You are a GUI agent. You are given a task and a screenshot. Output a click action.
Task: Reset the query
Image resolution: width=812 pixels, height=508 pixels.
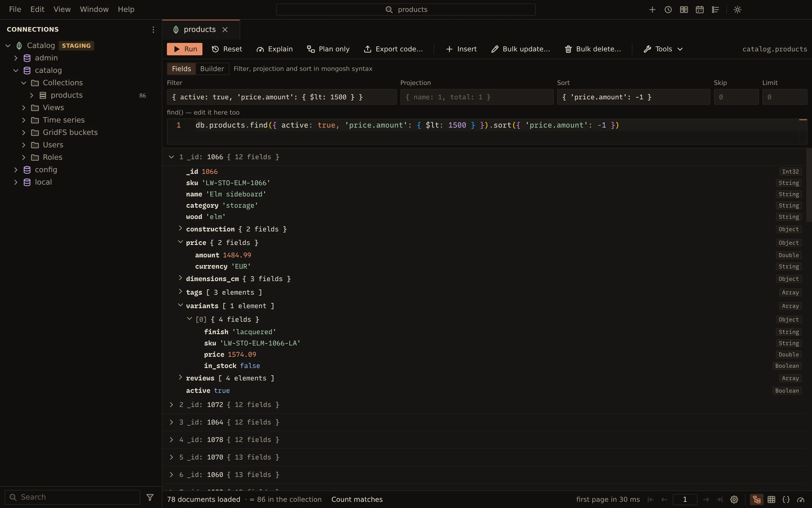click(227, 49)
